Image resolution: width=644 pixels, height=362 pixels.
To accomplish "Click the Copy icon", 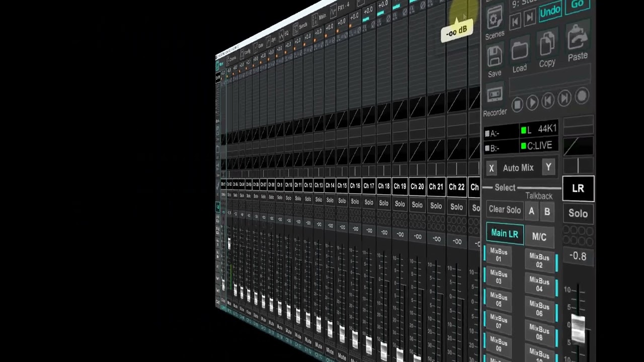I will click(x=547, y=44).
